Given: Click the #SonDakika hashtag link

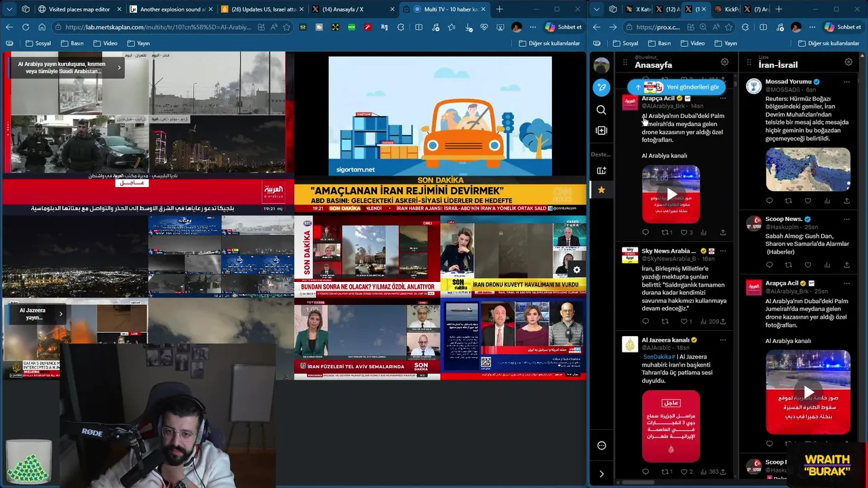Looking at the screenshot, I should [x=658, y=357].
